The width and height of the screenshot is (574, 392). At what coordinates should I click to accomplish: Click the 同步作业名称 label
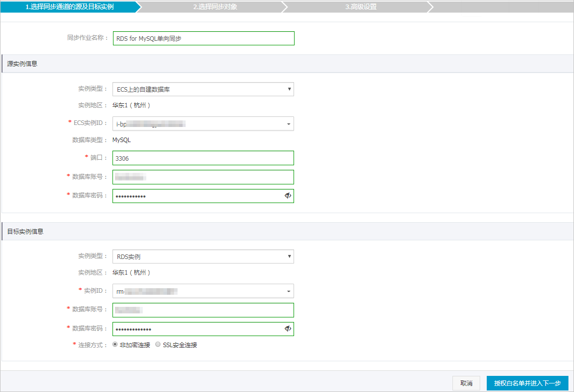coord(87,38)
